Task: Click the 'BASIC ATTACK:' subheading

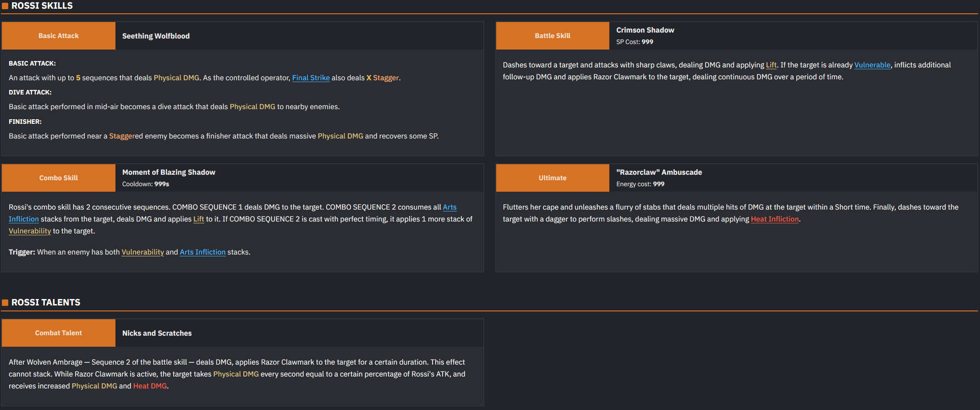Action: point(32,63)
